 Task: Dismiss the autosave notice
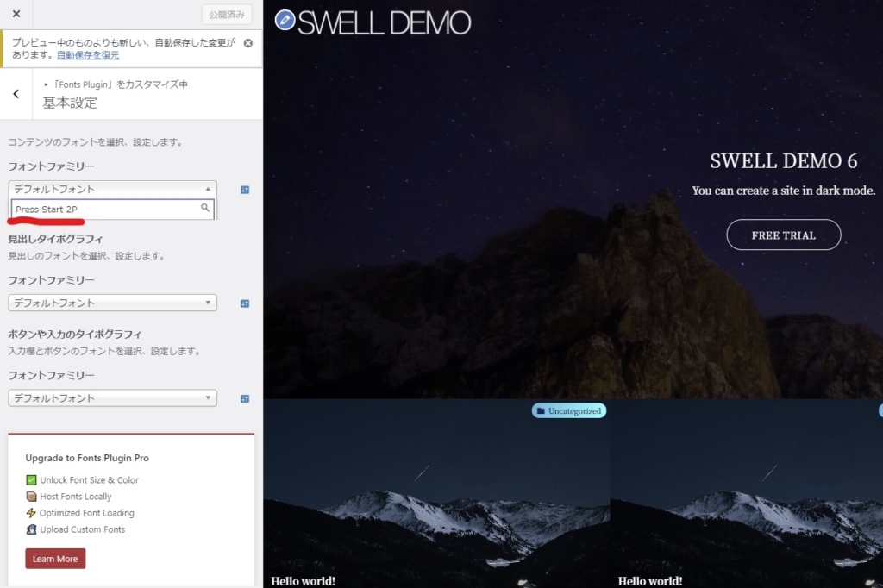tap(247, 43)
